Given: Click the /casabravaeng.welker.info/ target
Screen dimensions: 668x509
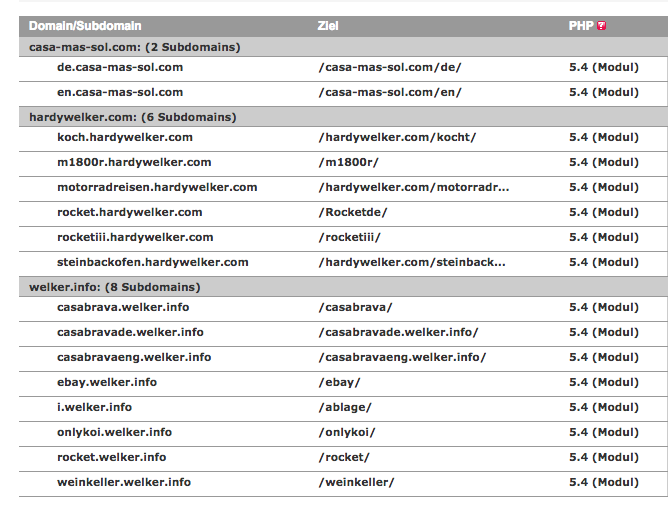Looking at the screenshot, I should tap(402, 357).
